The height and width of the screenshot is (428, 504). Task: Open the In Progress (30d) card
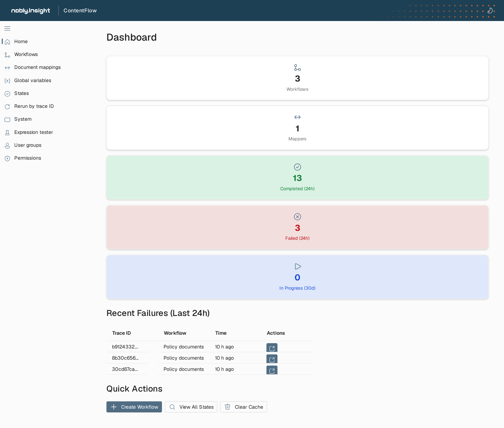297,277
